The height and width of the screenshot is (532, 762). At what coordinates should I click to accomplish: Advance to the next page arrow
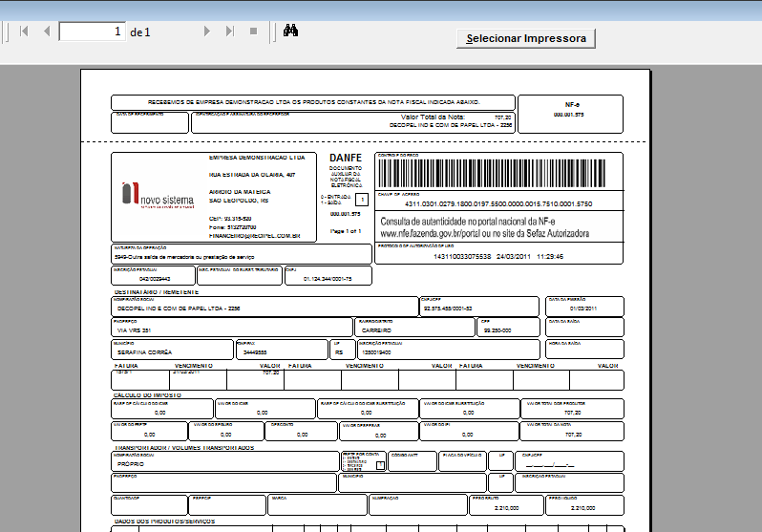206,32
